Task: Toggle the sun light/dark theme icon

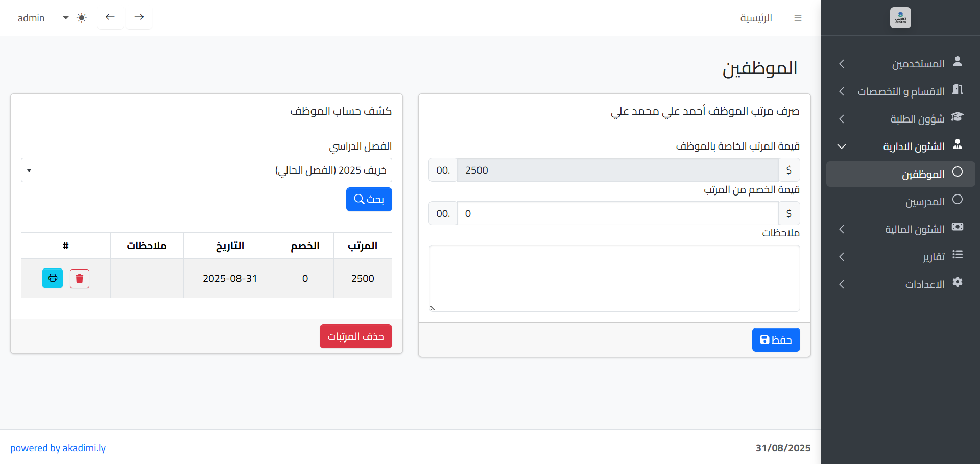Action: pos(82,18)
